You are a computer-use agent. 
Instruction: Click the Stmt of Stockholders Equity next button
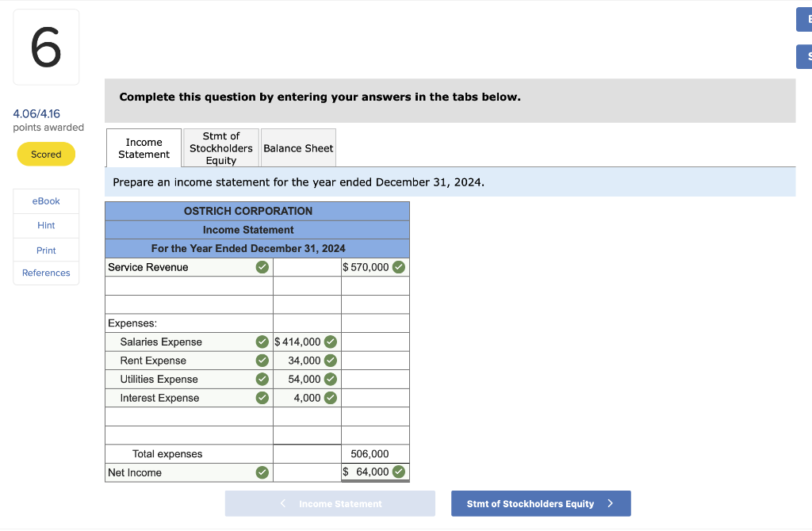pos(541,503)
